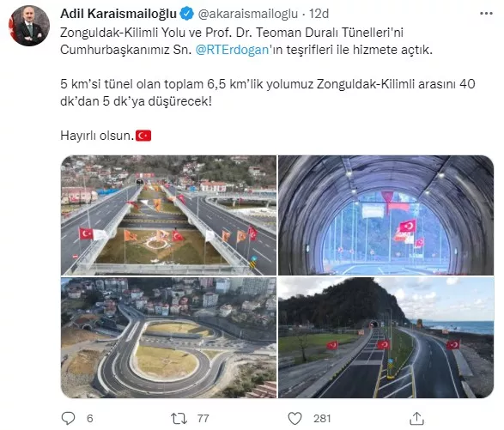504x430 pixels.
Task: Open the @akaraismailoglu handle
Action: [248, 14]
